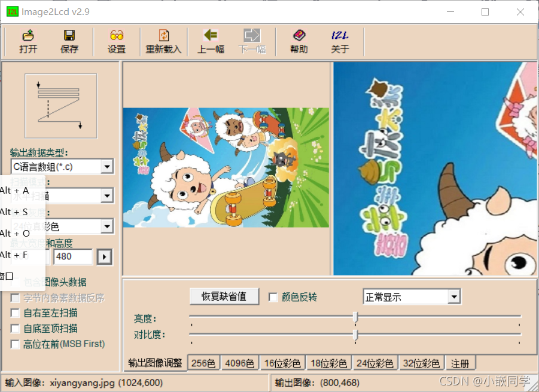Click the 恢复缺省值 restore defaults button
The image size is (539, 392).
point(224,296)
